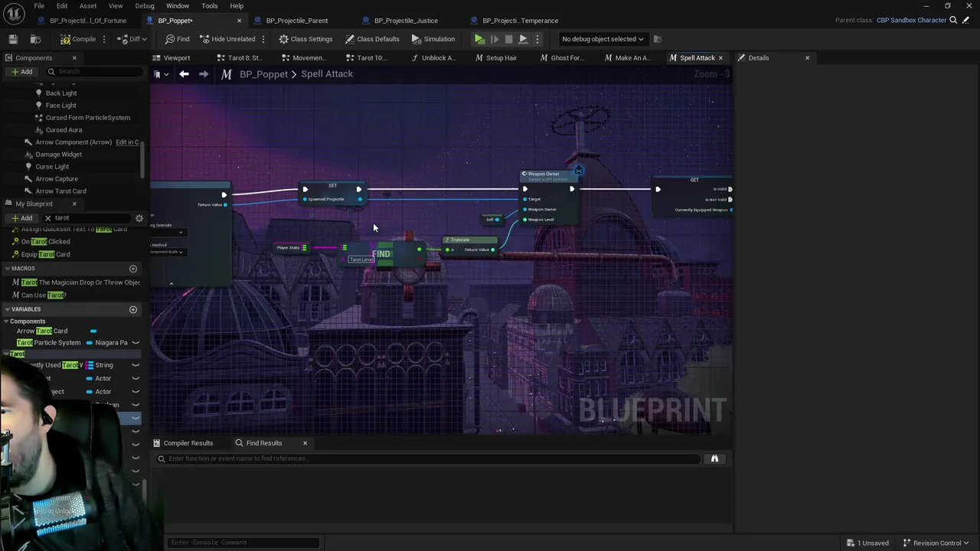Close the Spell Attack graph tab
The width and height of the screenshot is (980, 551).
(720, 58)
